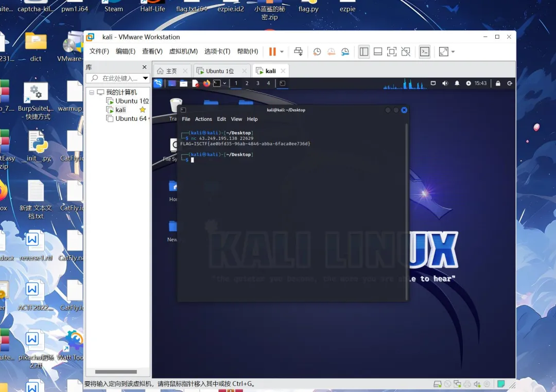This screenshot has width=556, height=392.
Task: Send Ctrl+Alt+Del to the VM
Action: click(x=298, y=52)
